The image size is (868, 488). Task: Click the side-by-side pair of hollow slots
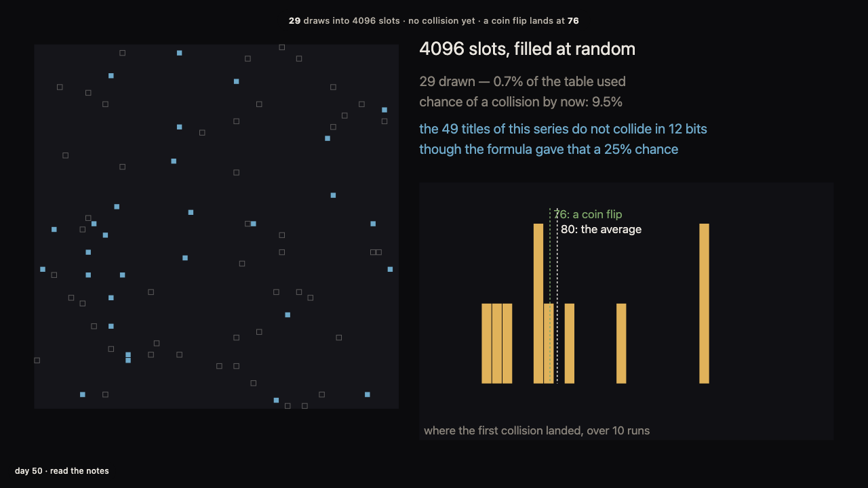pos(376,252)
